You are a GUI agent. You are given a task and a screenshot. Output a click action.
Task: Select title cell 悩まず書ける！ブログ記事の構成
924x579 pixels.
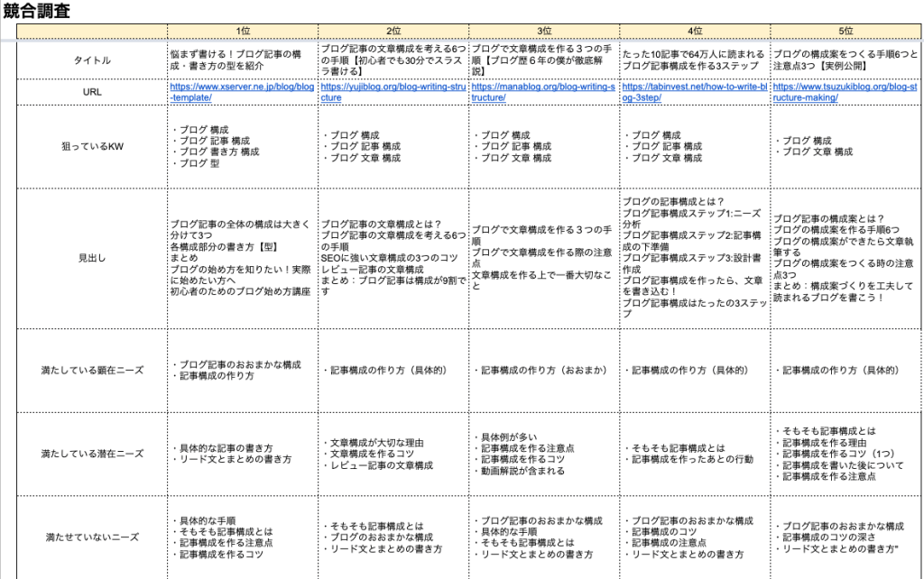click(243, 60)
